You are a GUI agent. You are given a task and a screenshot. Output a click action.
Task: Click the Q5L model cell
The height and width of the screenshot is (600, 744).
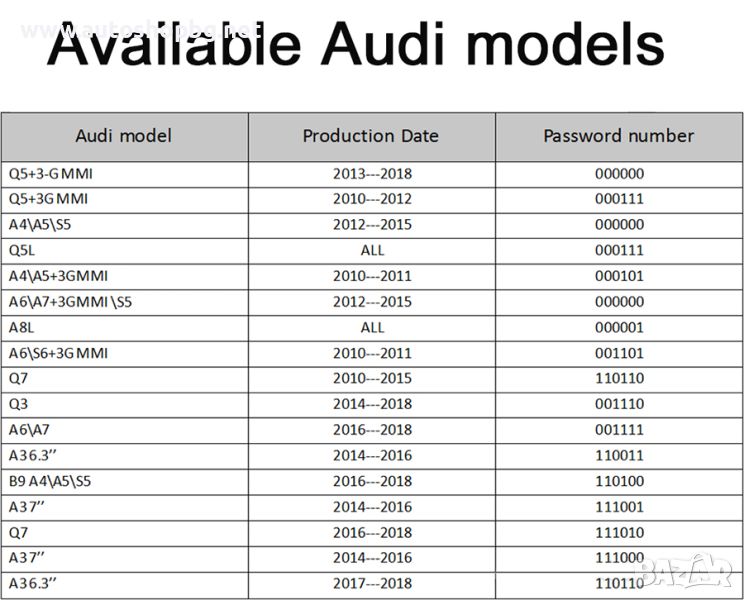[x=23, y=250]
